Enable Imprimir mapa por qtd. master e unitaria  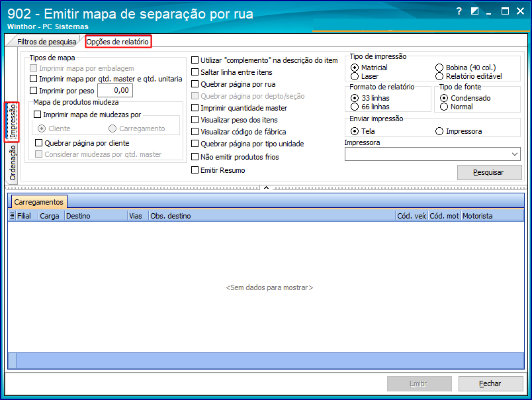coord(33,79)
